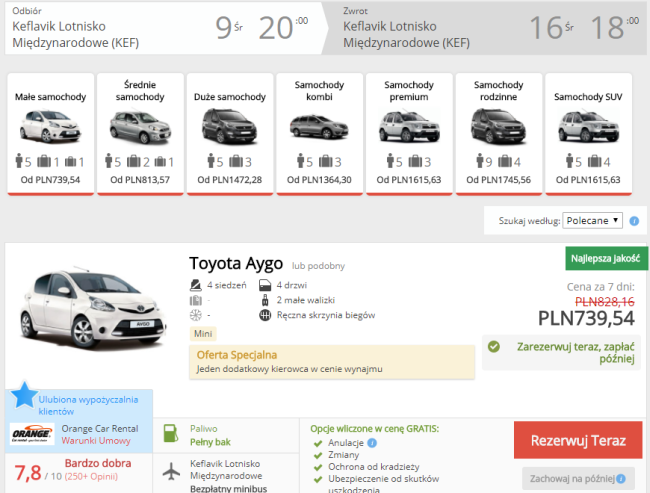The height and width of the screenshot is (493, 650).
Task: Click the price PLN739,54 in offer
Action: tap(586, 318)
